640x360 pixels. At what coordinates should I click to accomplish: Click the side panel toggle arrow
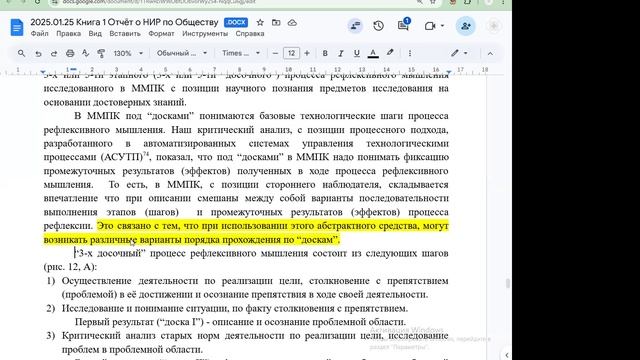click(507, 355)
